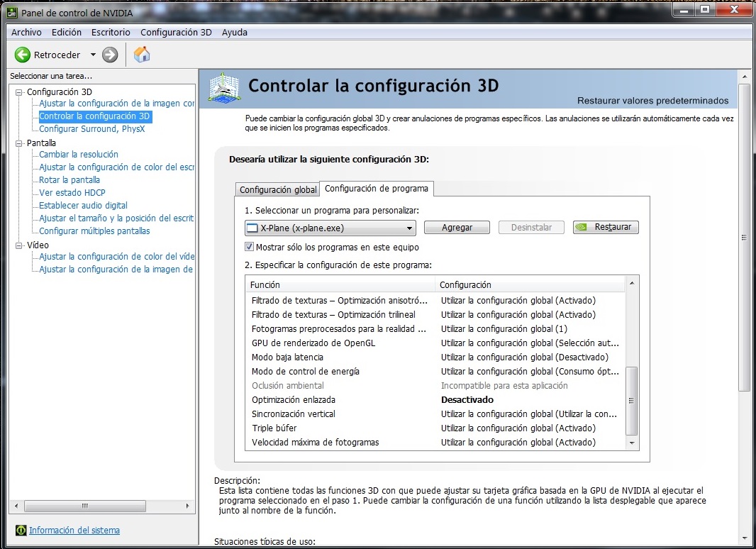Open Rotar la pantalla
Image resolution: width=756 pixels, height=549 pixels.
tap(70, 180)
